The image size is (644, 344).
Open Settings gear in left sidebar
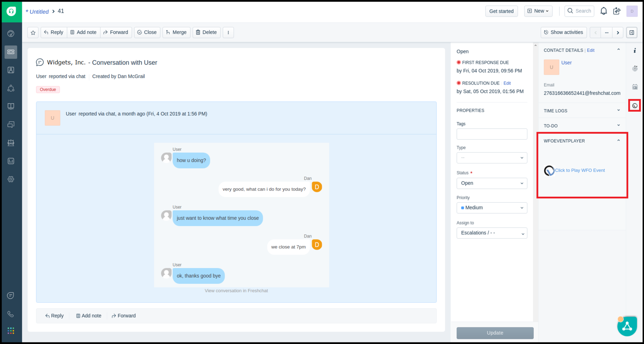tap(11, 179)
